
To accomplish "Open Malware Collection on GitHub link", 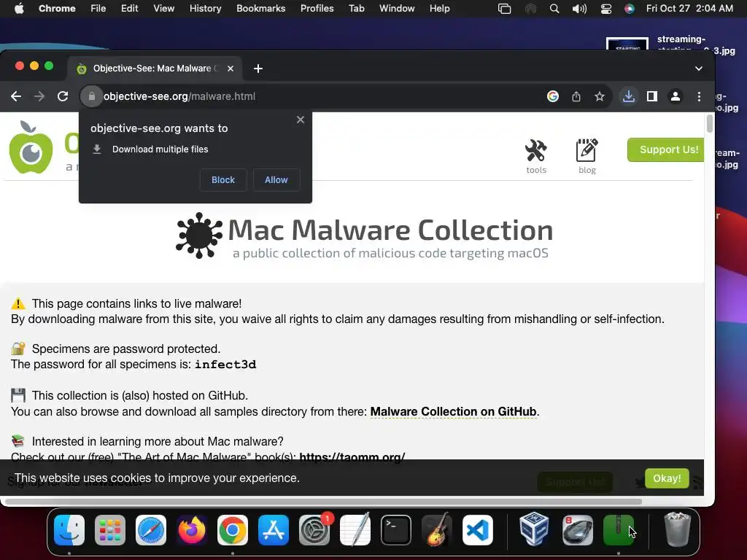I will [x=453, y=411].
